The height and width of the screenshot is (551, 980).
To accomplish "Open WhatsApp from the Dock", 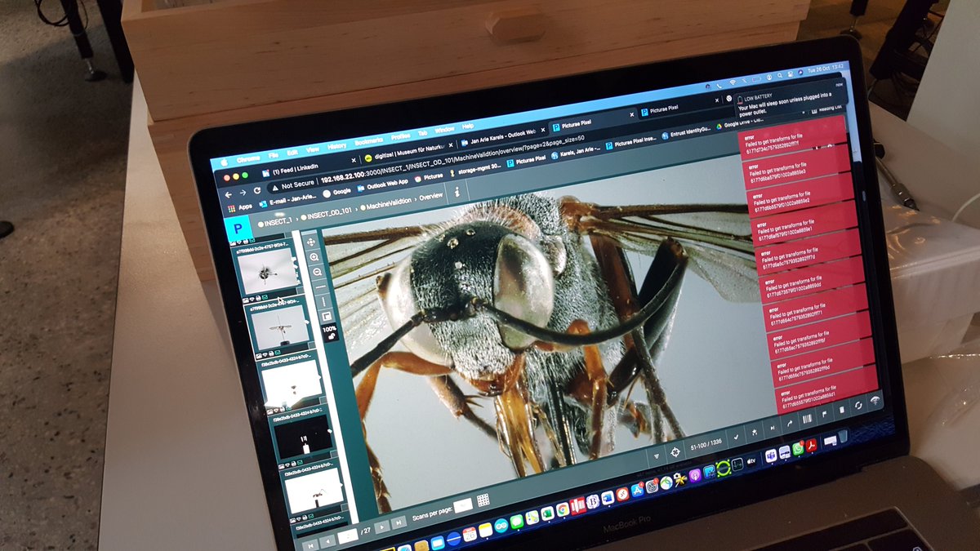I will (x=798, y=448).
